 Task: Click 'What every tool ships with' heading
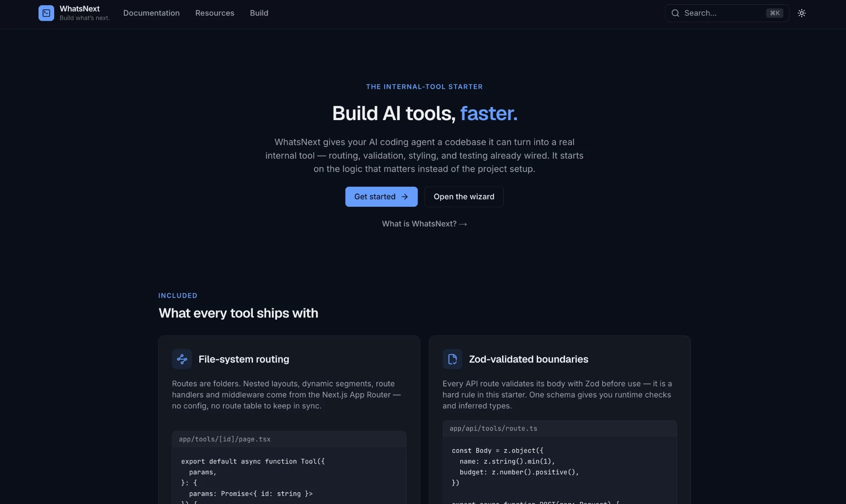point(238,313)
